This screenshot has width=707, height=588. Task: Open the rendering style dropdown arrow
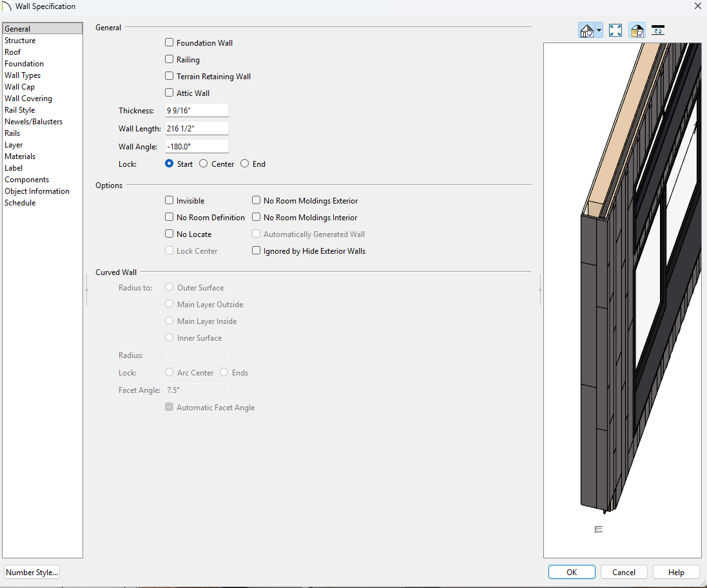point(599,30)
